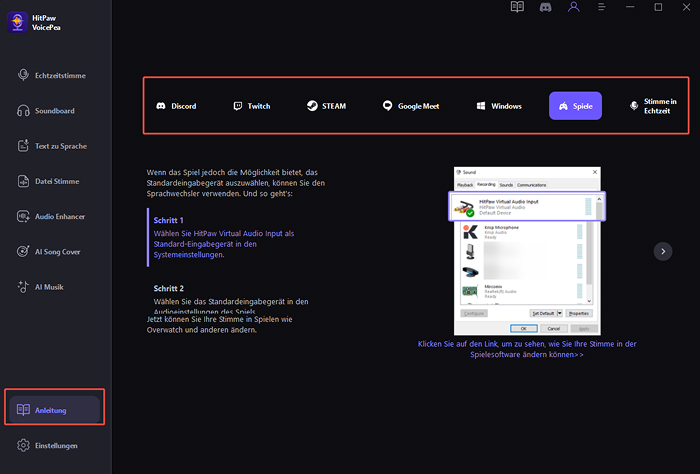Open the Discord icon in the title bar
Screen dimensions: 700x474
545,7
